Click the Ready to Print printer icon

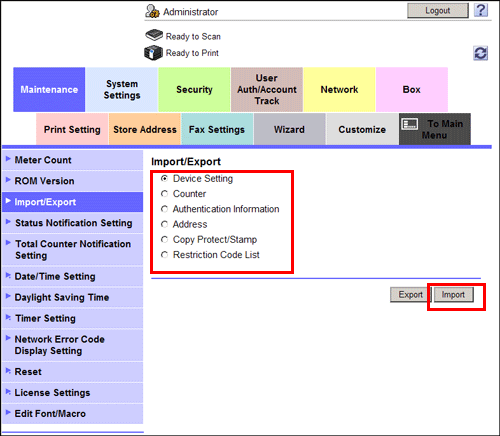pos(153,53)
